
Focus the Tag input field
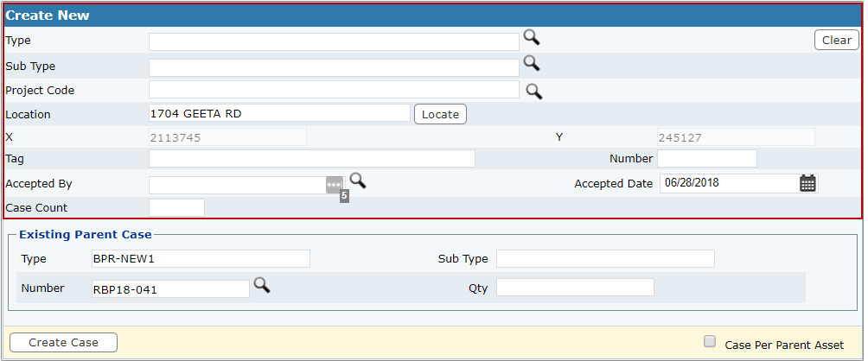(311, 159)
